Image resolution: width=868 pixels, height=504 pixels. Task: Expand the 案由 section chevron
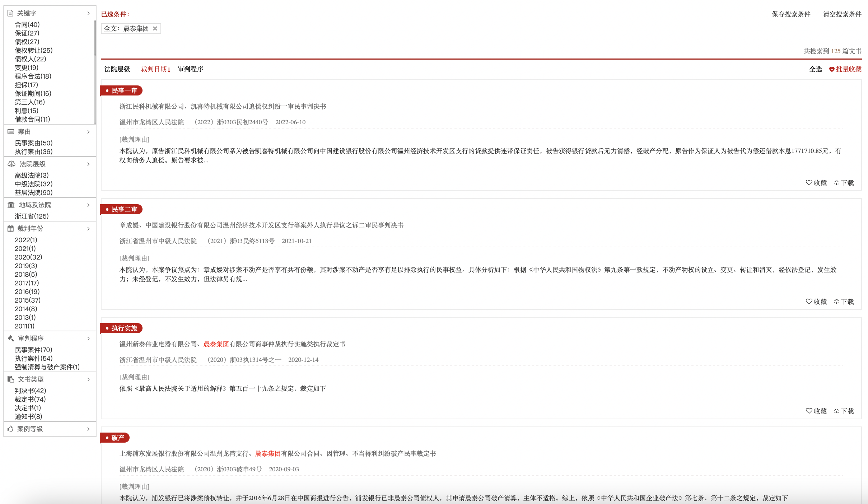[x=88, y=132]
